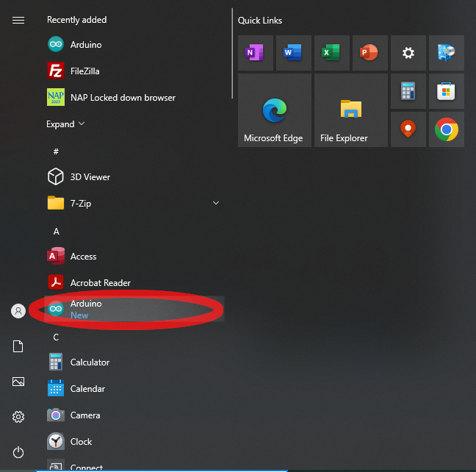Click the A letter group header
This screenshot has width=476, height=472.
[56, 232]
